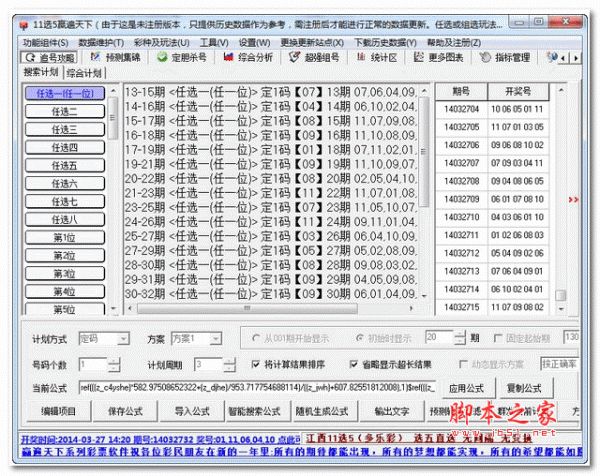Open the 下载历史数据(Y) menu
600x476 pixels.
tap(385, 42)
